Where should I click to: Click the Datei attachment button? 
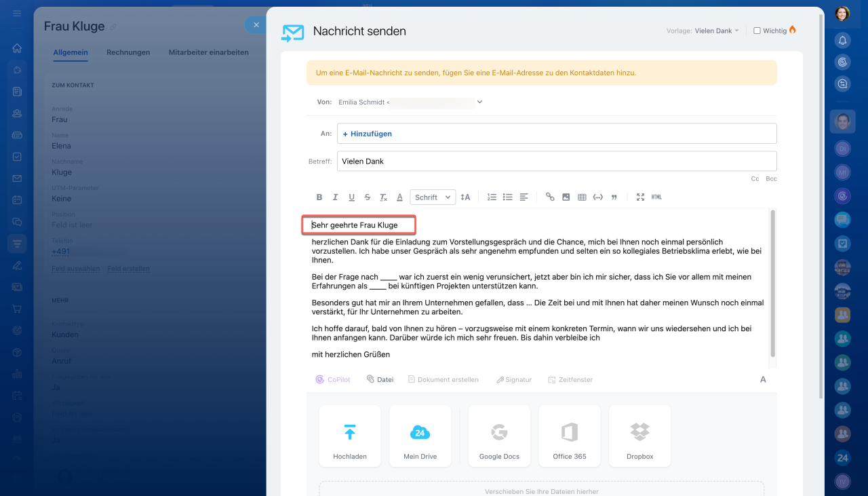(x=380, y=380)
